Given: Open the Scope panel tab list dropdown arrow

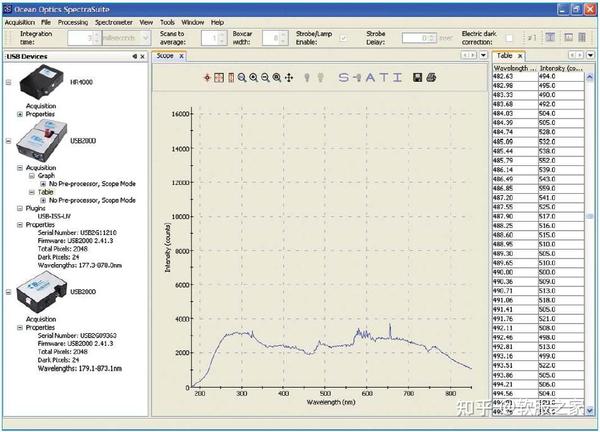Looking at the screenshot, I should tap(483, 55).
